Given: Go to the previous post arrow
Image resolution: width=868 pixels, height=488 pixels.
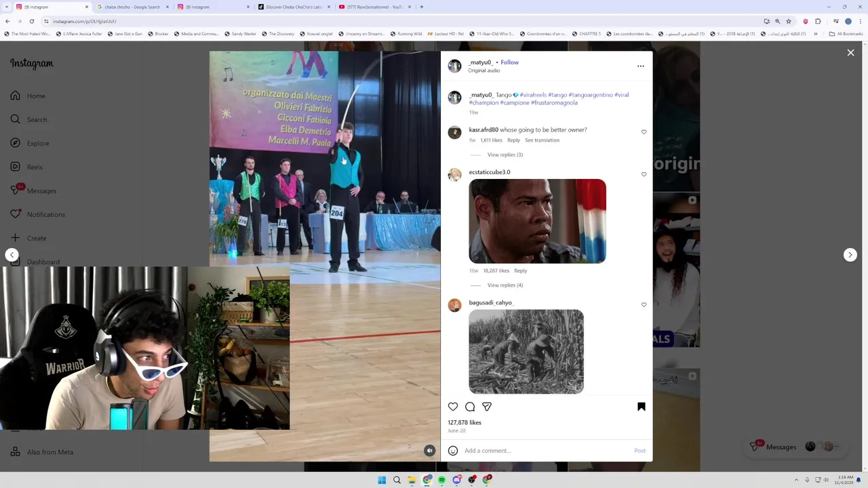Looking at the screenshot, I should point(12,255).
